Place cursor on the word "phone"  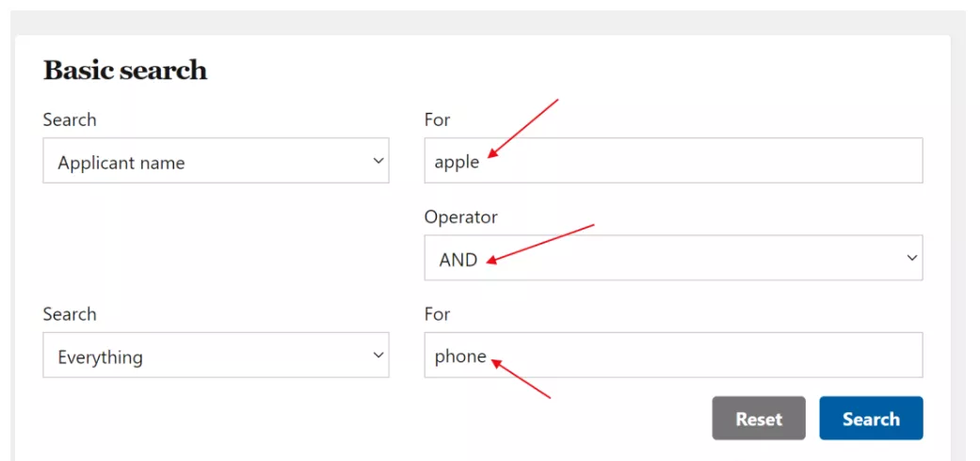pyautogui.click(x=460, y=357)
